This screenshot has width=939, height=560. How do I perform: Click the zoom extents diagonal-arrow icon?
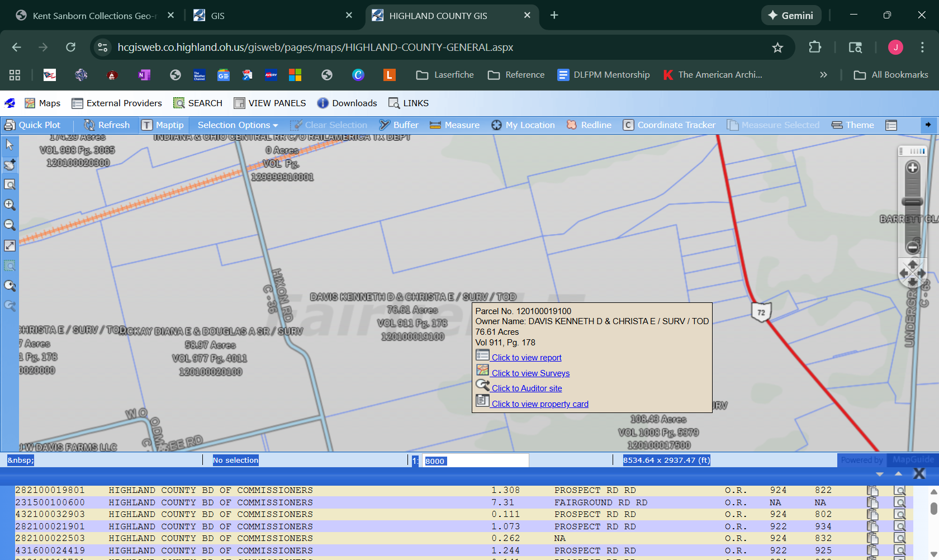point(10,246)
